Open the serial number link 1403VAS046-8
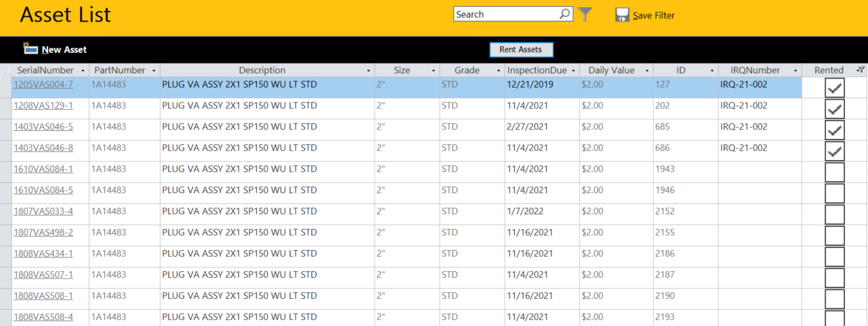The width and height of the screenshot is (868, 326). point(43,148)
